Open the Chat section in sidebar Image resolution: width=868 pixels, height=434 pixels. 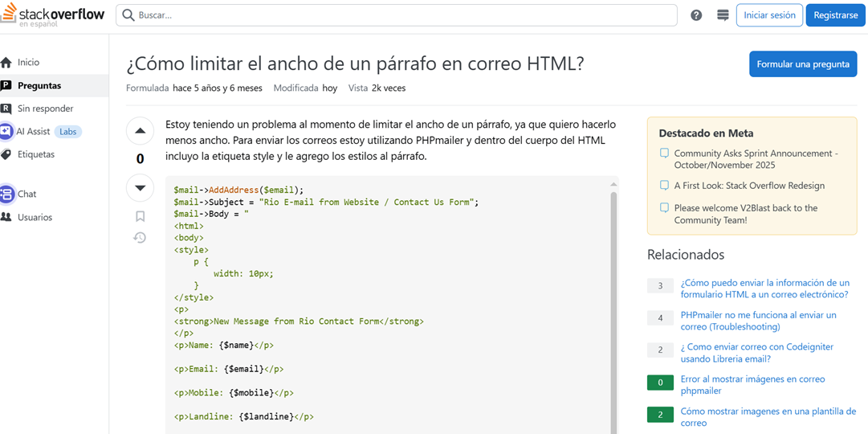pyautogui.click(x=26, y=194)
